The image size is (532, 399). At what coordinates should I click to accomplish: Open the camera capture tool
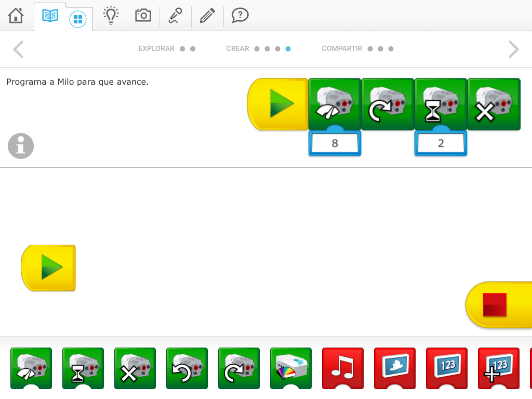143,16
